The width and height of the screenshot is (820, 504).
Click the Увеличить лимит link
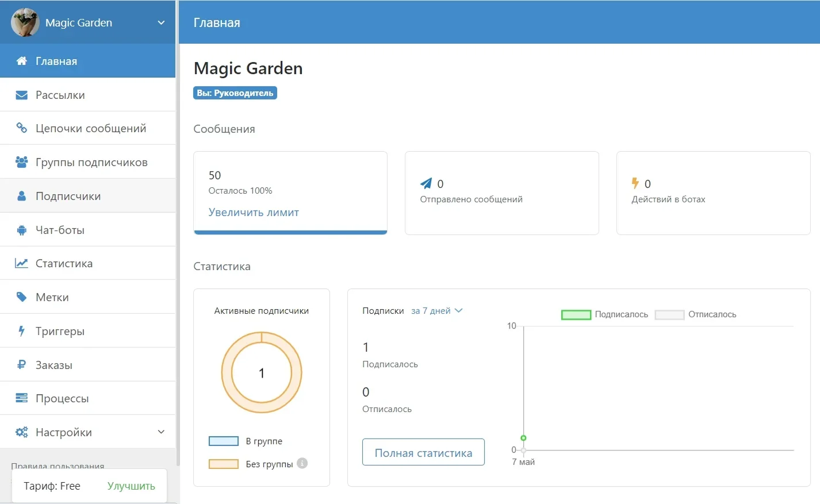(254, 212)
